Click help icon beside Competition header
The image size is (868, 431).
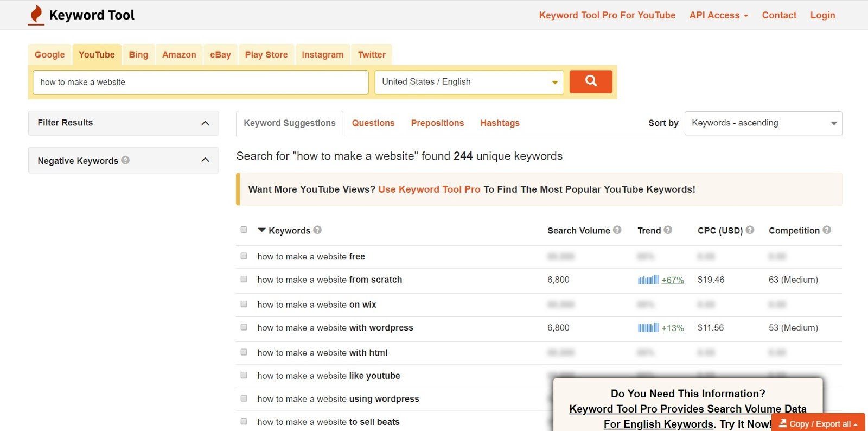[x=827, y=230]
